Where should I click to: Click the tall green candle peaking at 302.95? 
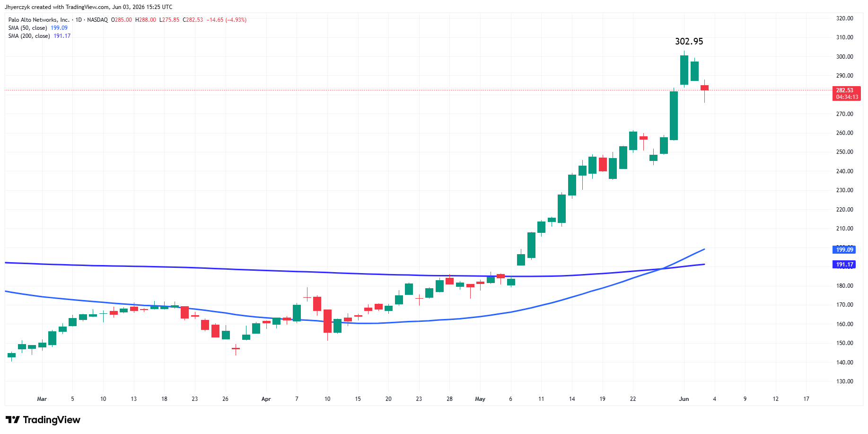point(684,70)
